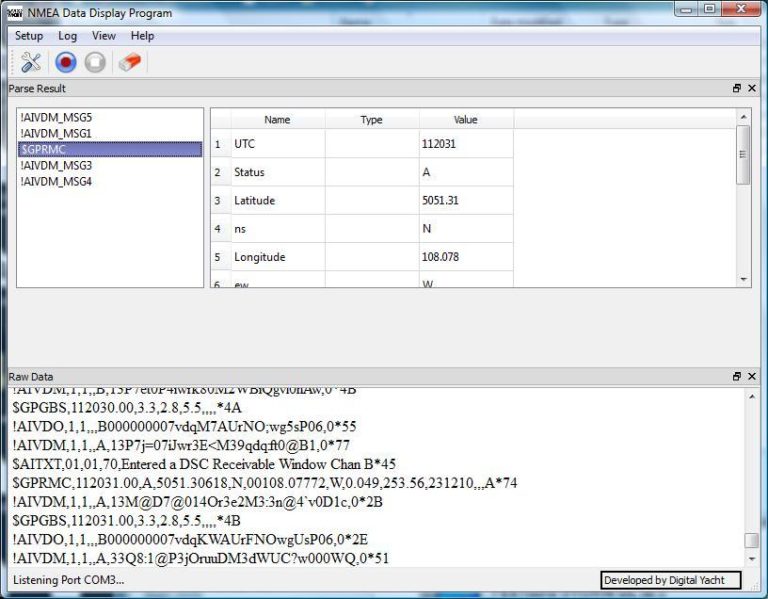The image size is (768, 599).
Task: Start recording with the red record button
Action: tap(65, 62)
